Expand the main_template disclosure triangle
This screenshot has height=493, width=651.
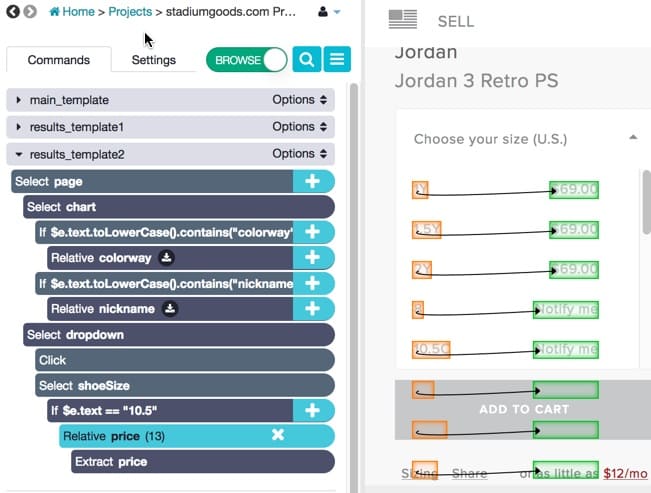click(18, 100)
